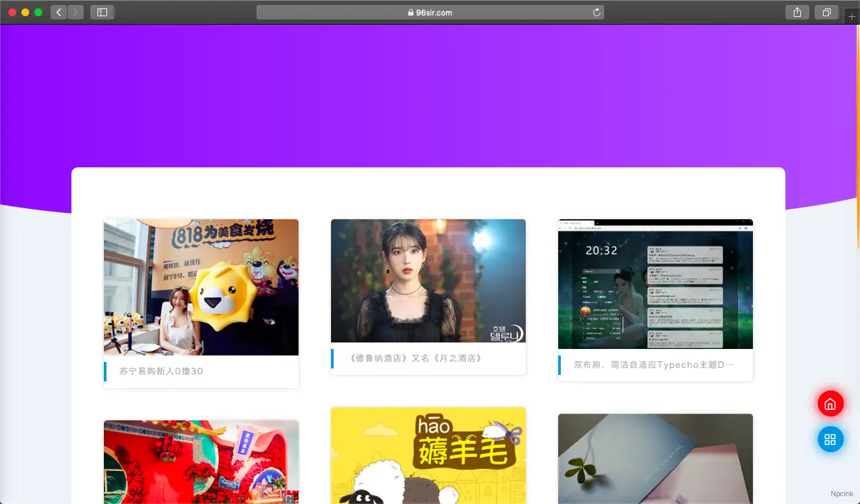Go forward with Safari's forward arrow
The image size is (860, 504).
click(x=75, y=12)
